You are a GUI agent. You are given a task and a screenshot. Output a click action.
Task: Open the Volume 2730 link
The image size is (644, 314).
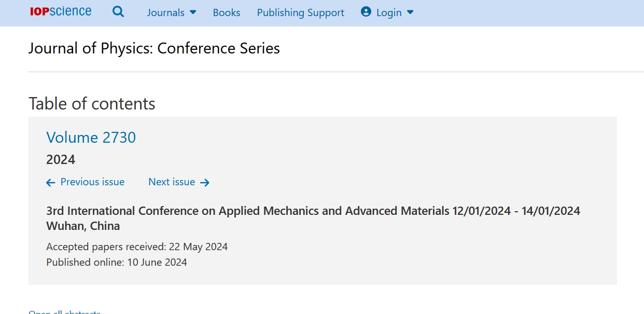[x=91, y=137]
